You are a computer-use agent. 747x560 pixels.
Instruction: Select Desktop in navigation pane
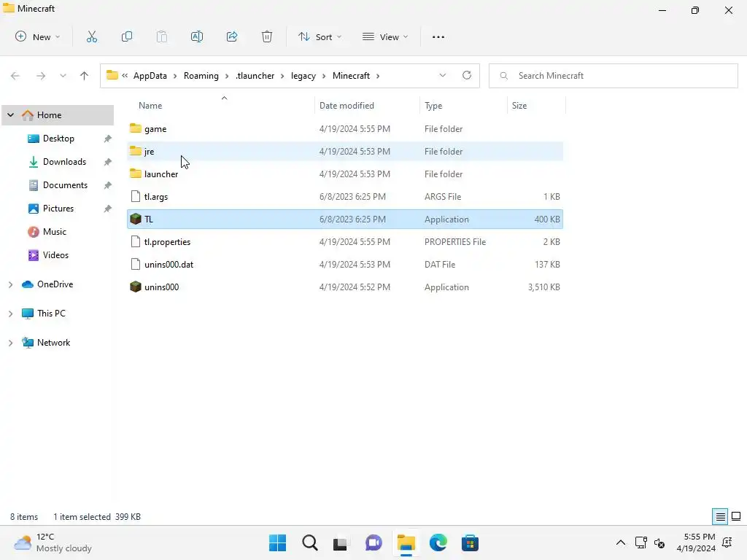click(x=58, y=138)
